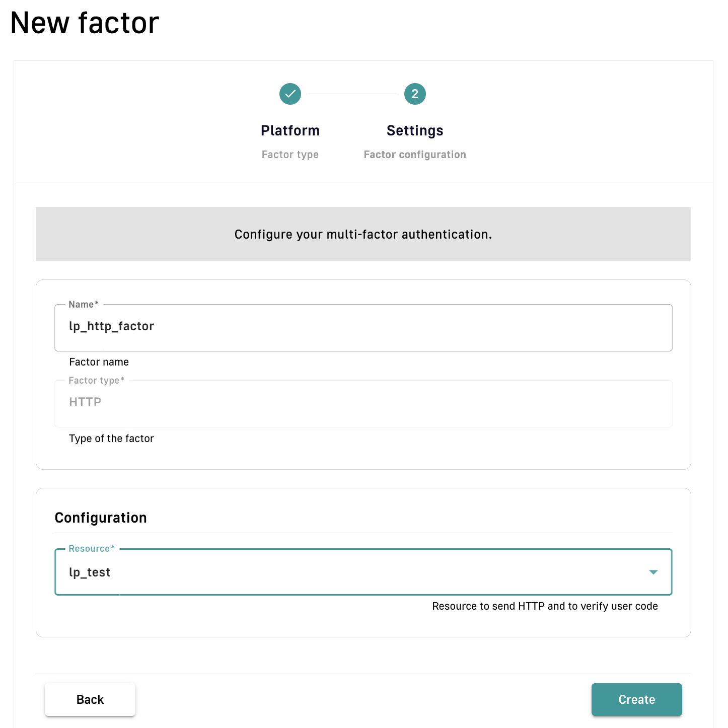728x728 pixels.
Task: Open the Resource select showing lp_test
Action: coord(352,572)
